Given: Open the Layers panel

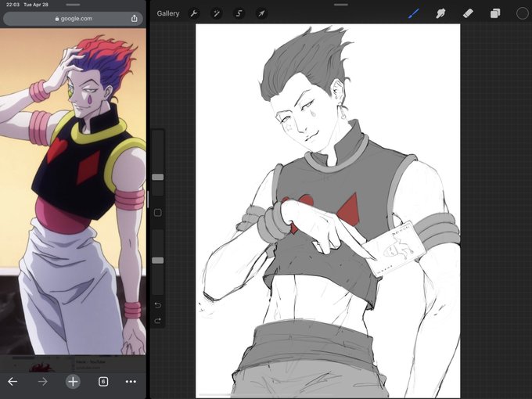Looking at the screenshot, I should pos(495,13).
